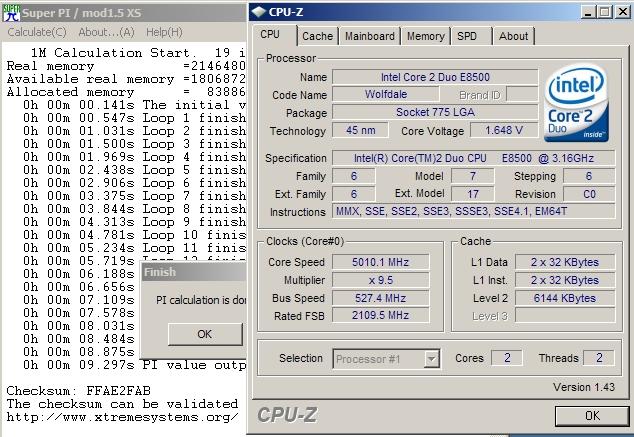Click the Super PI app icon in title bar
The image size is (634, 437).
coord(11,13)
